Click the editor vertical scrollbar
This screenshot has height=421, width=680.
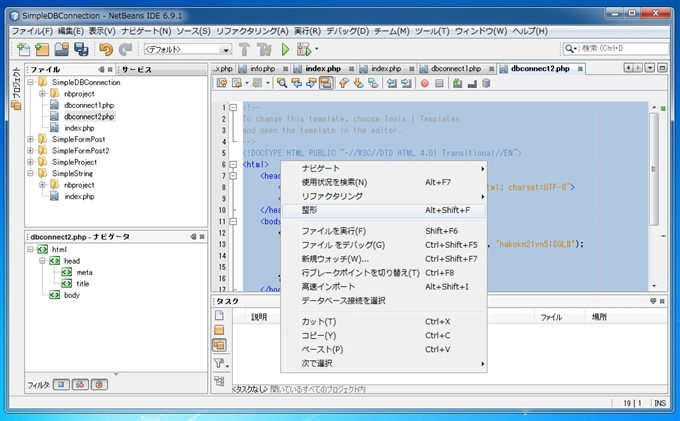pos(654,169)
